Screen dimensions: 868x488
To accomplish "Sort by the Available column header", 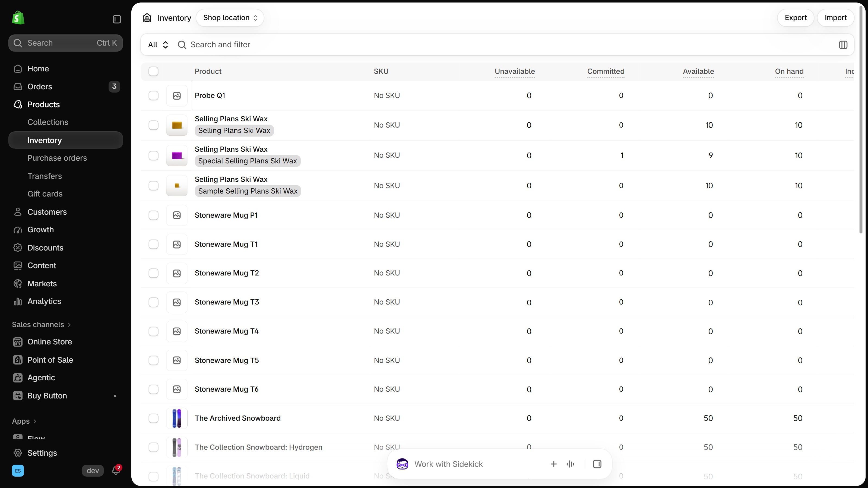I will pyautogui.click(x=698, y=71).
